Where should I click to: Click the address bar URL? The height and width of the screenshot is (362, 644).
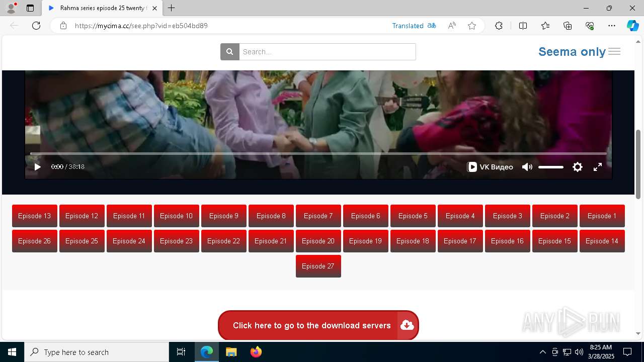tap(141, 26)
